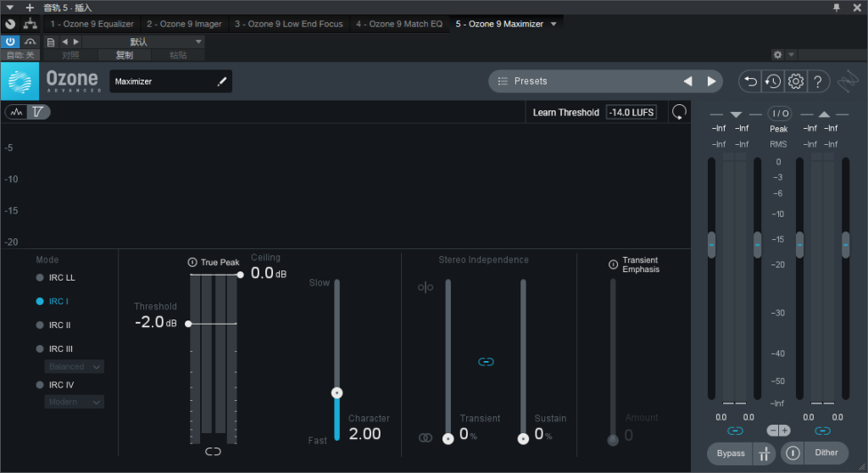868x473 pixels.
Task: Click the Threshold -2.0 dB value
Action: [156, 322]
